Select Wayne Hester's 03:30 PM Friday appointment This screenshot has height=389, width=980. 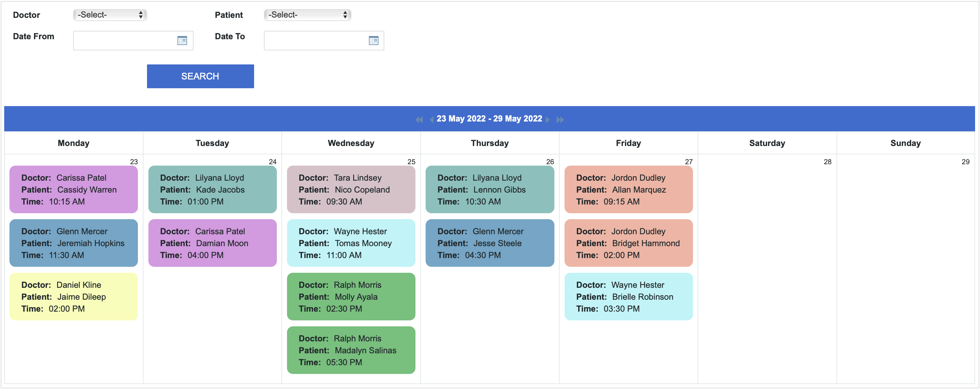pyautogui.click(x=629, y=297)
